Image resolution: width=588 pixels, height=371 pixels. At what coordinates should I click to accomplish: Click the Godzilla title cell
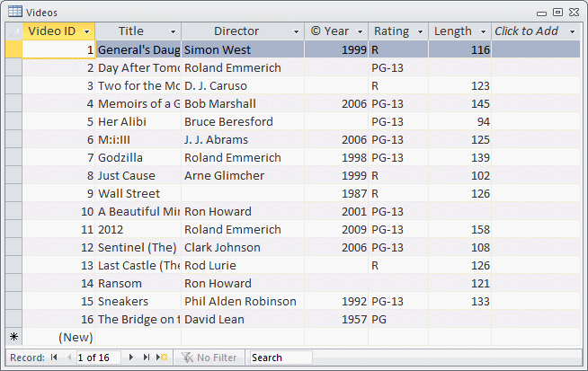point(138,157)
